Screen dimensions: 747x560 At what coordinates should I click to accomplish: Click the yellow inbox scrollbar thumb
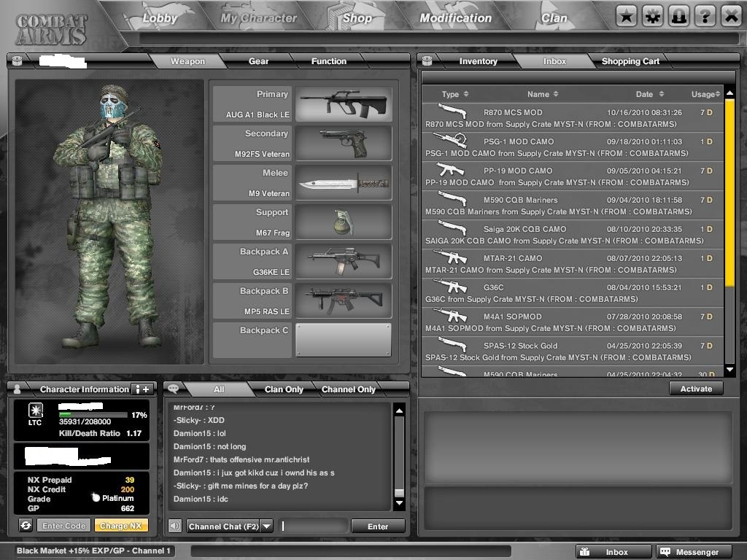click(x=729, y=192)
